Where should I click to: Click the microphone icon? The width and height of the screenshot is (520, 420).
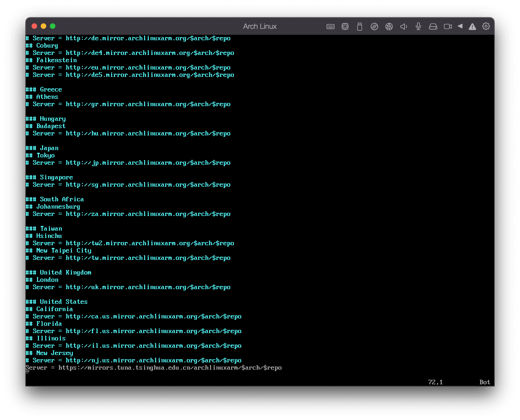tap(418, 26)
